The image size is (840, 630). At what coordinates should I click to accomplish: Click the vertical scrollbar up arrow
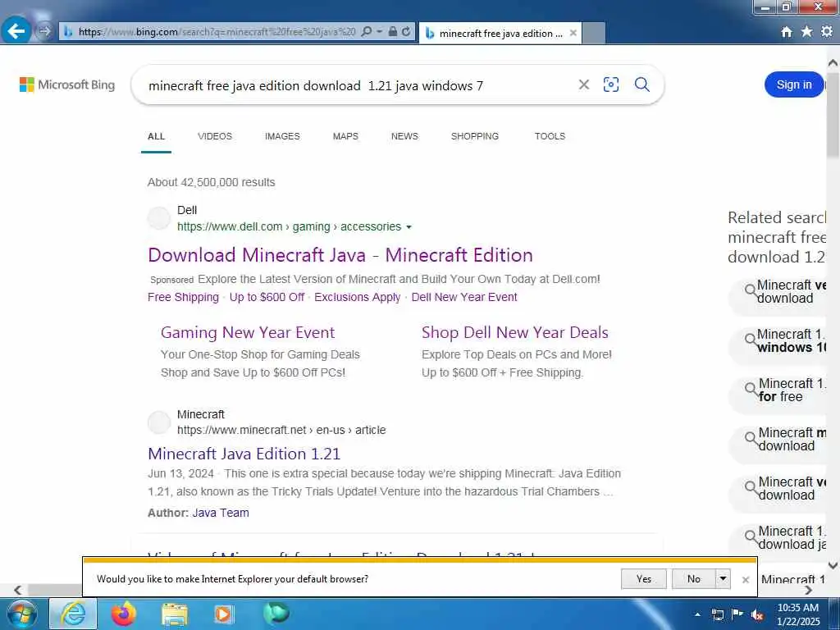click(x=833, y=62)
